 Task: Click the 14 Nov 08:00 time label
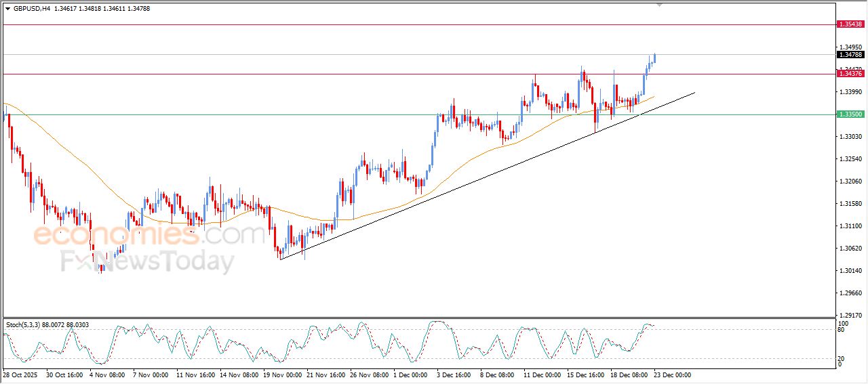tap(239, 375)
